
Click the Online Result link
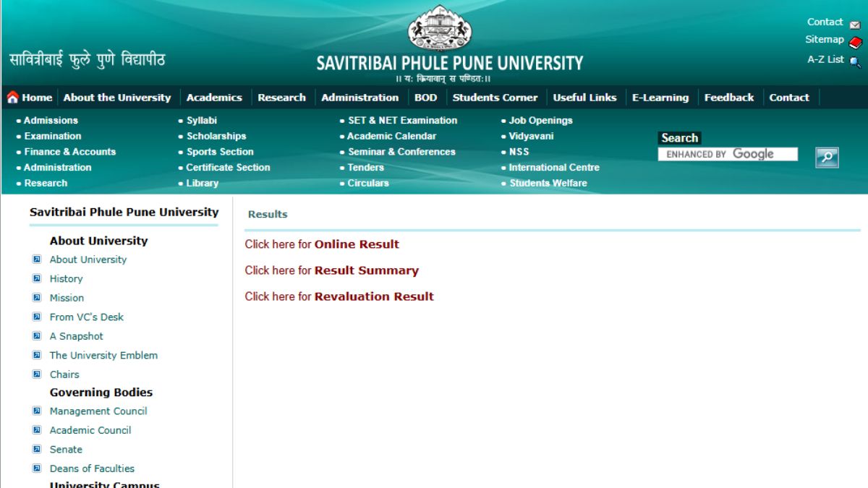point(357,244)
